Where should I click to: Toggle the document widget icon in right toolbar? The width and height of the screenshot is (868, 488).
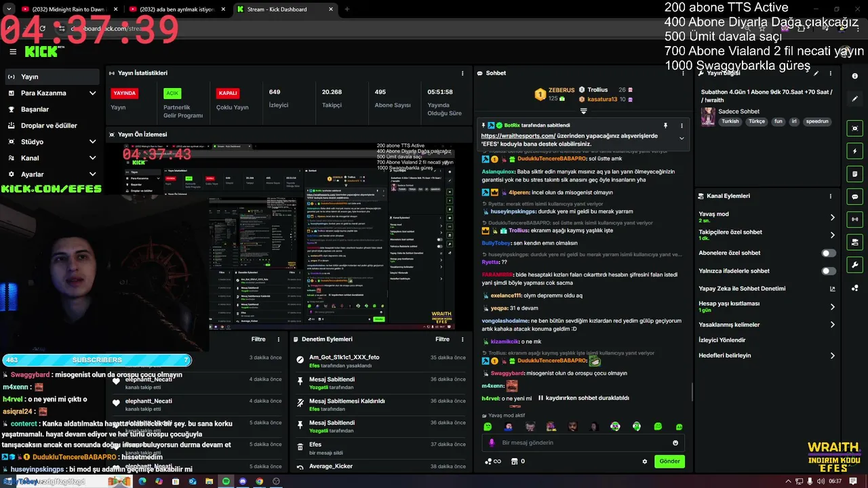pyautogui.click(x=855, y=174)
